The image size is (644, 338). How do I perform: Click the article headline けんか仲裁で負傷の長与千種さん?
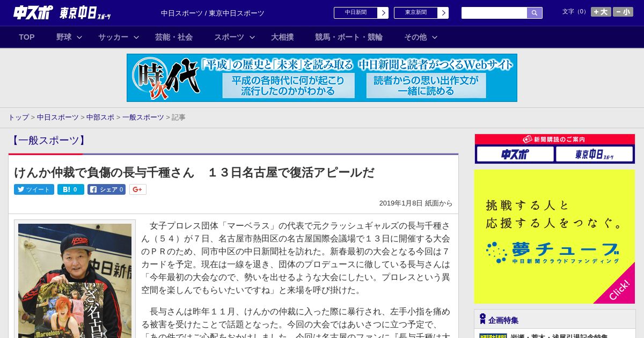pos(194,172)
